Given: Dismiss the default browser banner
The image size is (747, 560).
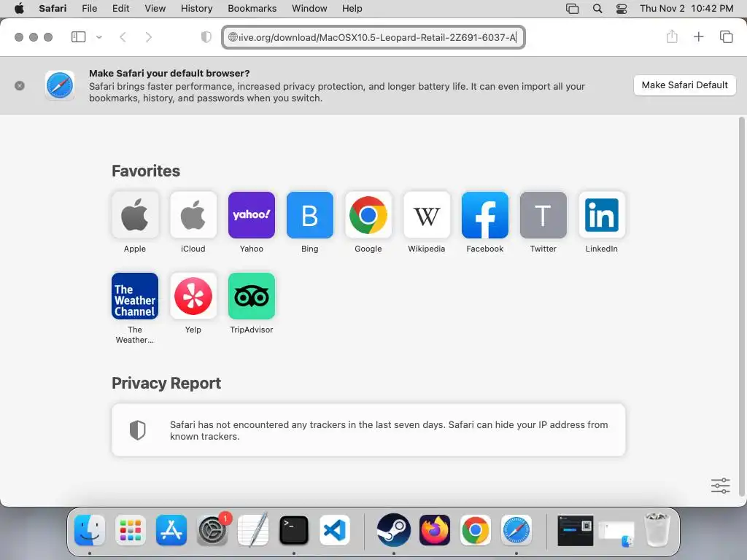Looking at the screenshot, I should 20,86.
